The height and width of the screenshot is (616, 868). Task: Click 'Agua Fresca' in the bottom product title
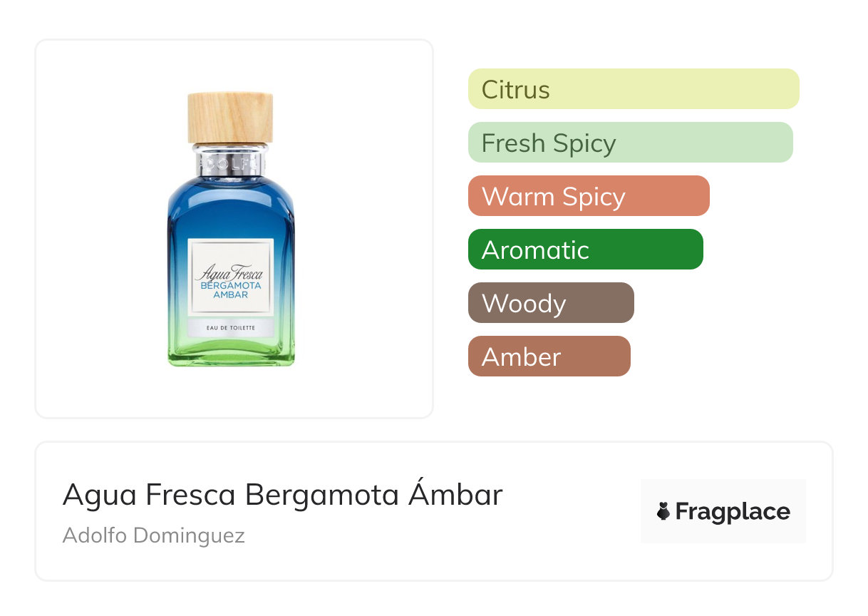click(148, 495)
